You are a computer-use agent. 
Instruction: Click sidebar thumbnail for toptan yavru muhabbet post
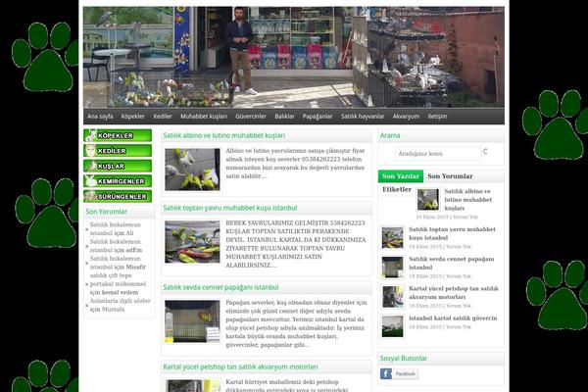(392, 237)
